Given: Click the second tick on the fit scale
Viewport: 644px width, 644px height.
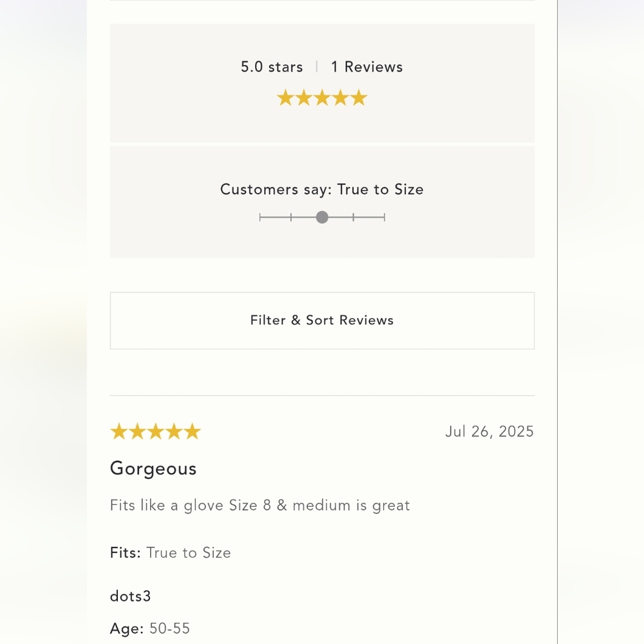Looking at the screenshot, I should 291,218.
